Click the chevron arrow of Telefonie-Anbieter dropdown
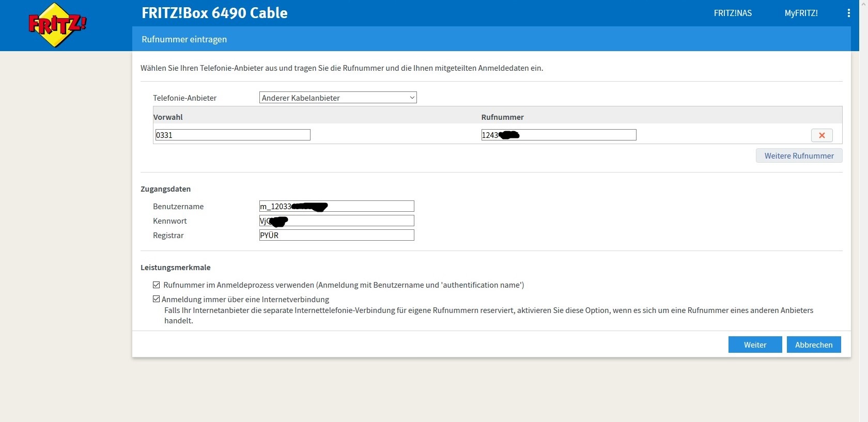The image size is (868, 422). click(412, 98)
